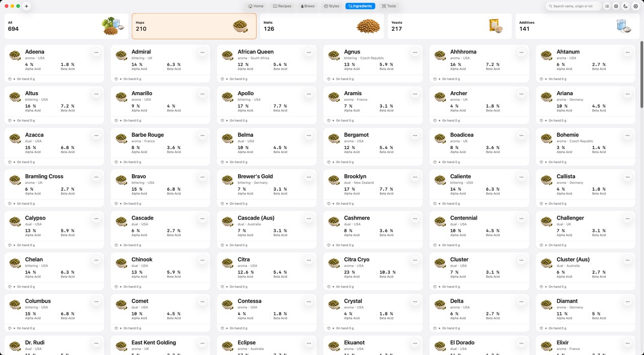Toggle dark mode with moon icon

click(x=625, y=6)
